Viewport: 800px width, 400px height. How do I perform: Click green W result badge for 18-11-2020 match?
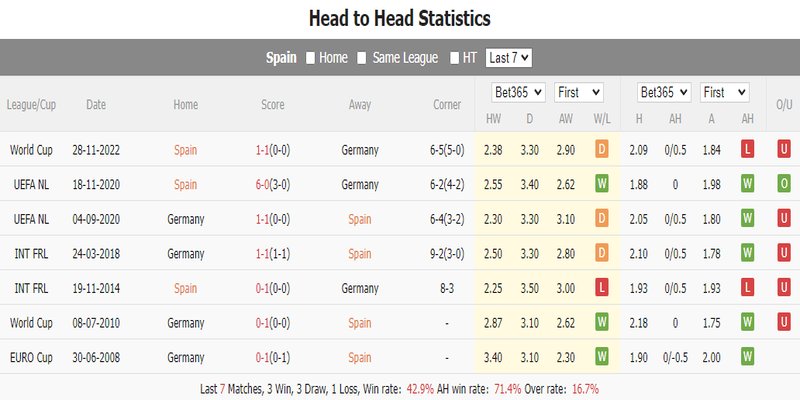coord(602,184)
